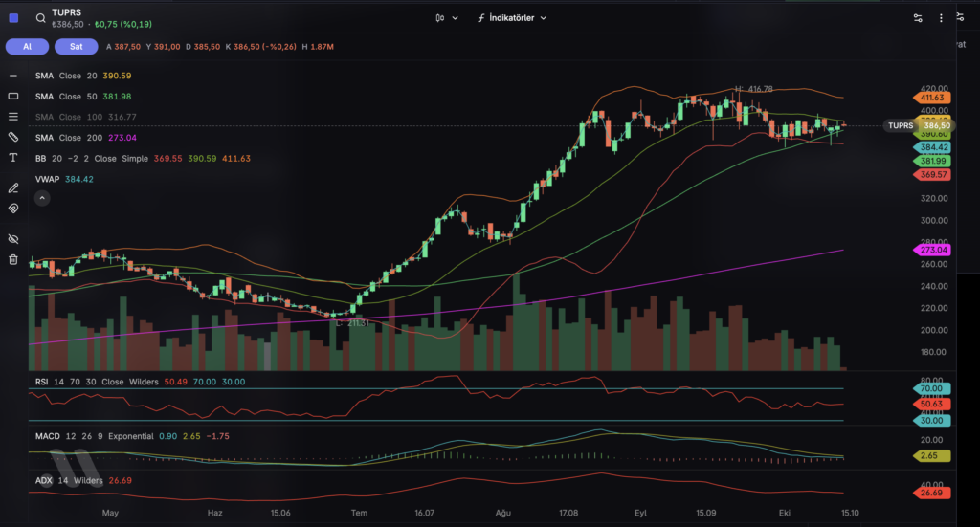Click the Eyl label on time axis
The image size is (980, 527).
(x=640, y=513)
